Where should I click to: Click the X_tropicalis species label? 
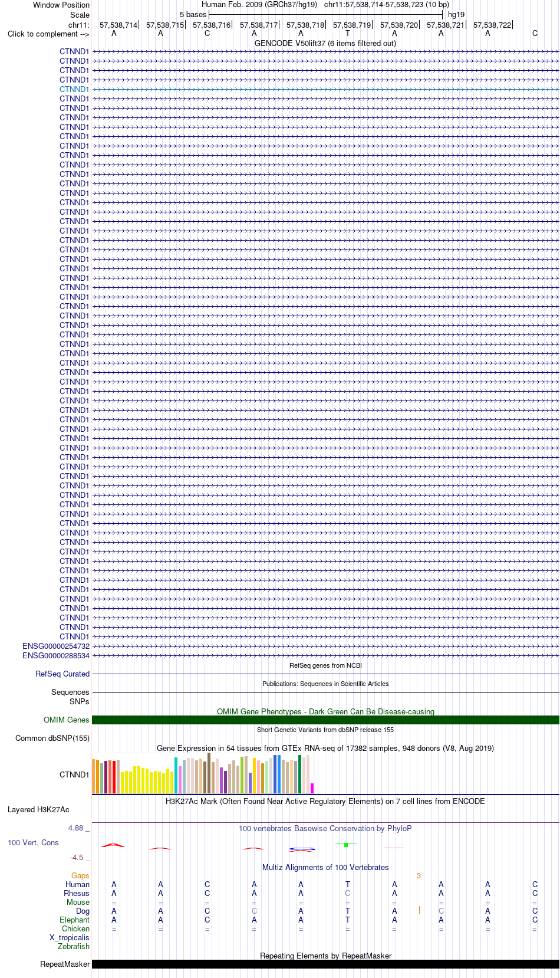pyautogui.click(x=70, y=937)
